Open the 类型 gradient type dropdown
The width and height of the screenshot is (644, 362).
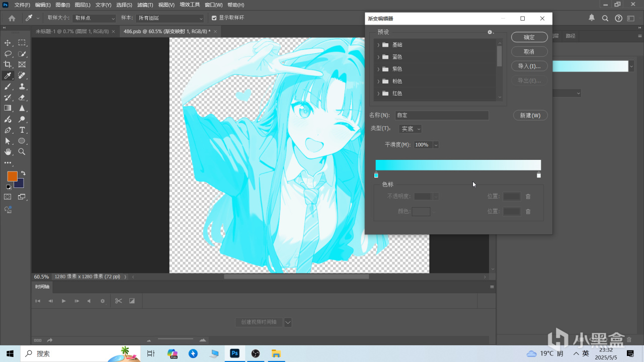click(410, 129)
